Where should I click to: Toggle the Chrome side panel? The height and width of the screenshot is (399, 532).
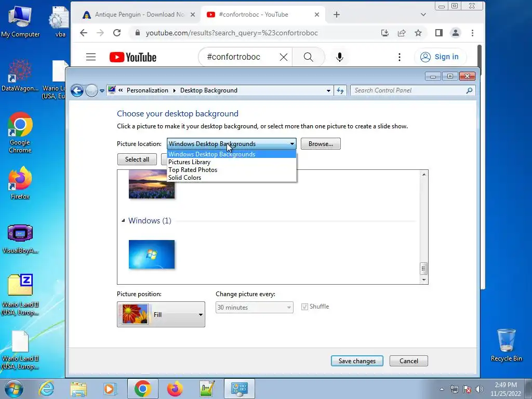[x=438, y=33]
